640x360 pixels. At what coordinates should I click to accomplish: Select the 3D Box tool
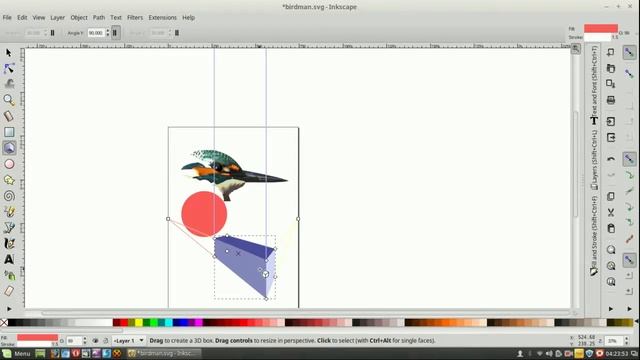pyautogui.click(x=9, y=148)
